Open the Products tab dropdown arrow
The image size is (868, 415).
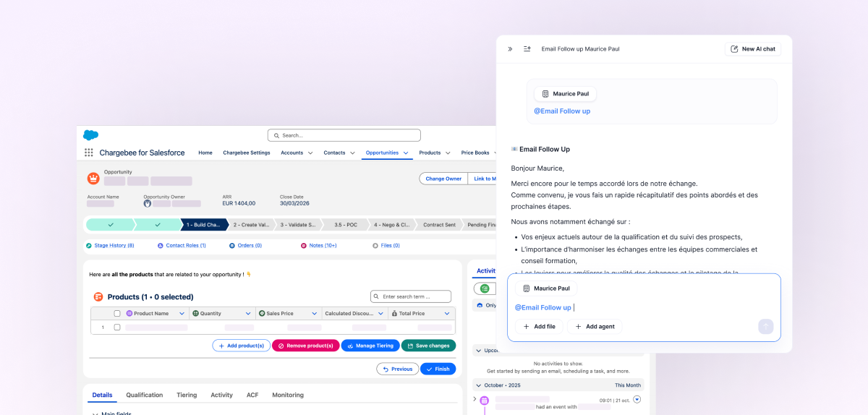click(x=448, y=153)
